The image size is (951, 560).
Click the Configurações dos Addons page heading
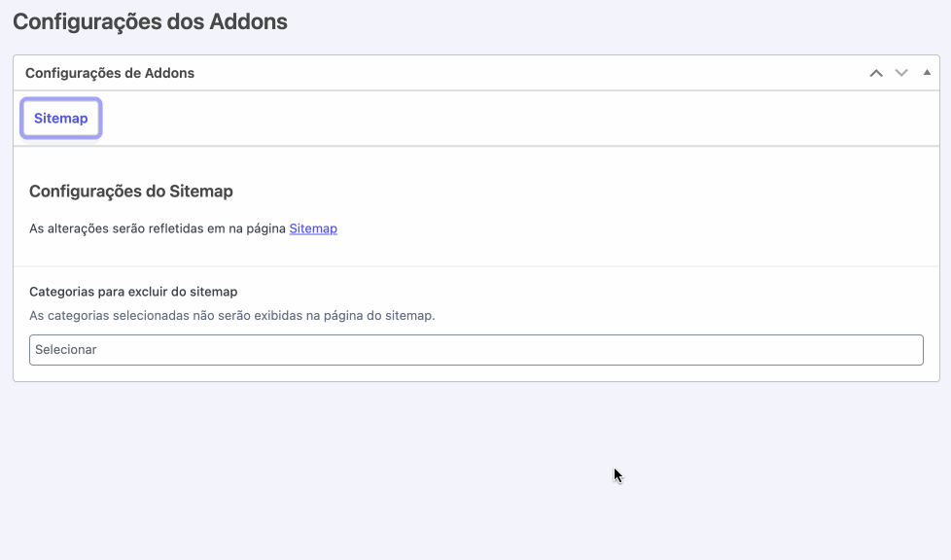pyautogui.click(x=150, y=21)
